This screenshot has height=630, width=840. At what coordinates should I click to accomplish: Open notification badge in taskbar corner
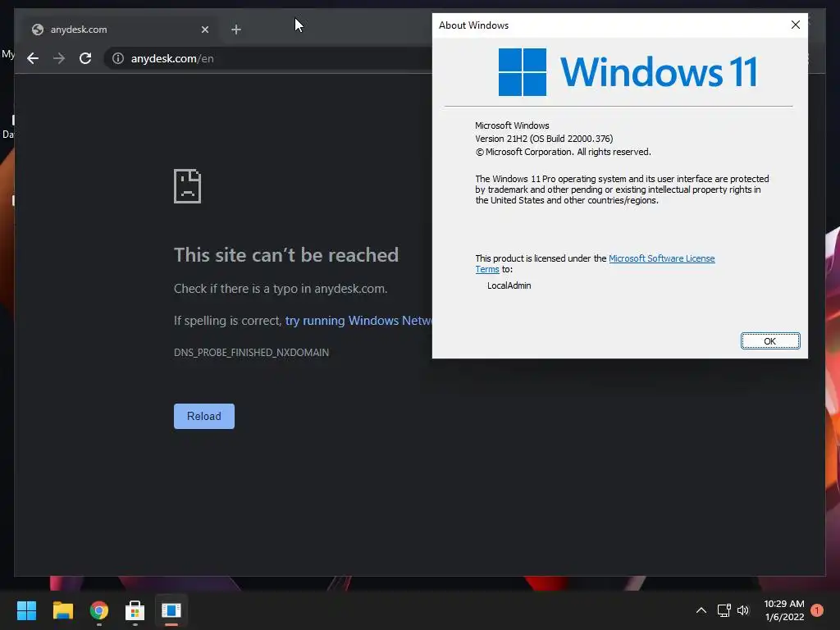[817, 610]
